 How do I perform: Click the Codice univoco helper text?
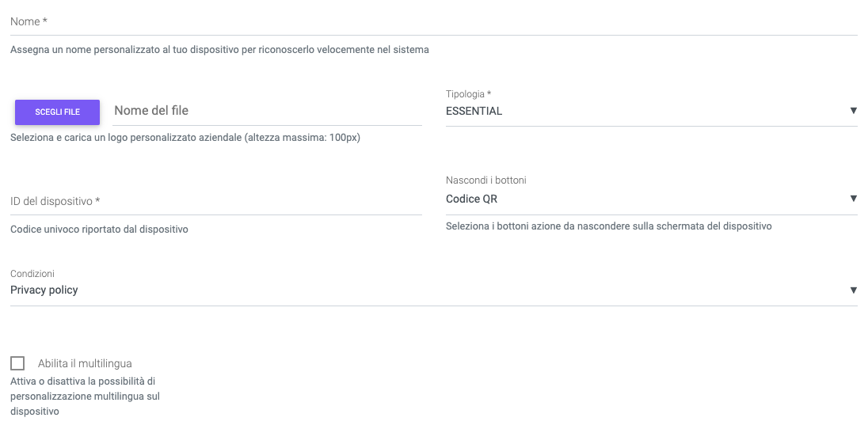(99, 230)
